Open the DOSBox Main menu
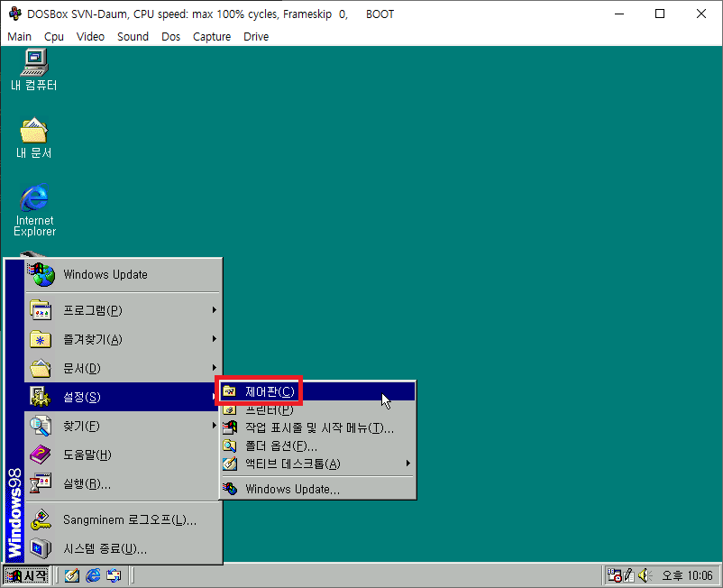The width and height of the screenshot is (723, 588). [x=19, y=36]
